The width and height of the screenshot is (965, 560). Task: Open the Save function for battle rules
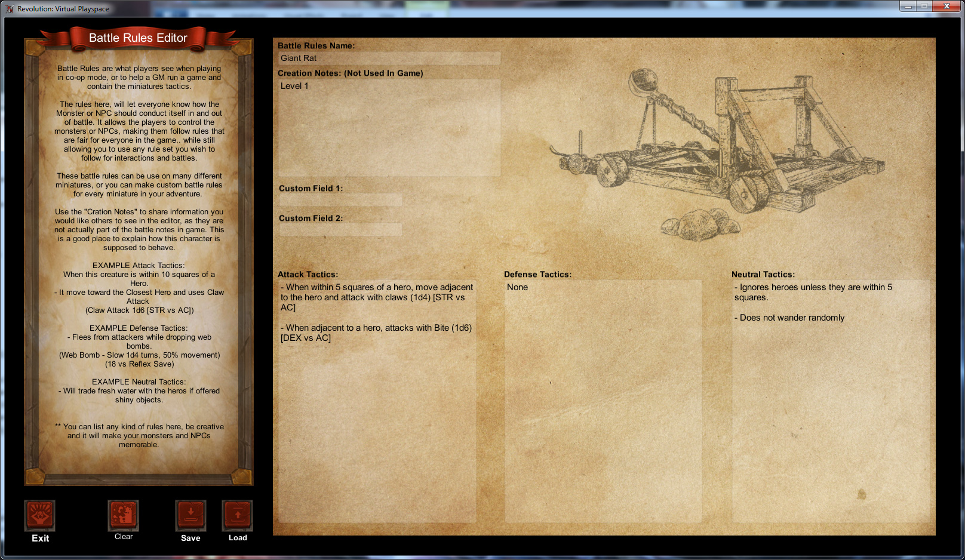pyautogui.click(x=190, y=515)
